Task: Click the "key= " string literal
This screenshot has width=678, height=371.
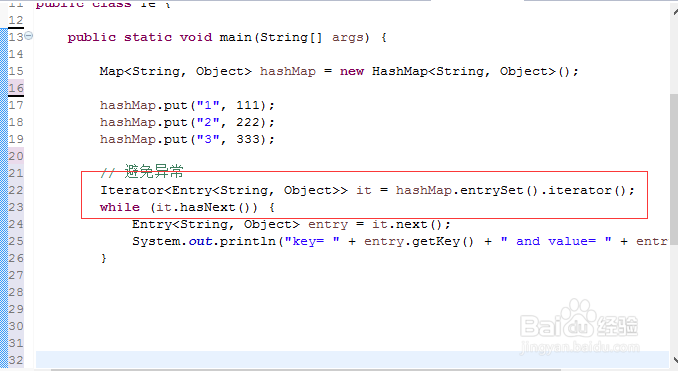Action: [x=312, y=241]
